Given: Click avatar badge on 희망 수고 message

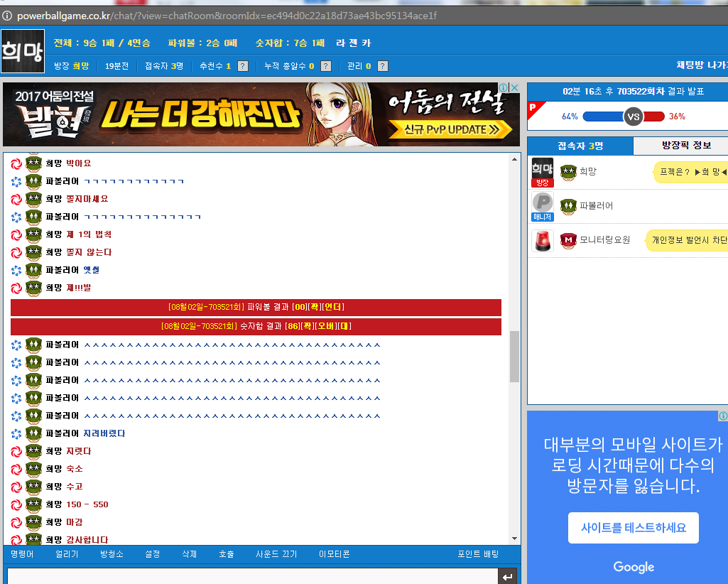Looking at the screenshot, I should click(33, 487).
